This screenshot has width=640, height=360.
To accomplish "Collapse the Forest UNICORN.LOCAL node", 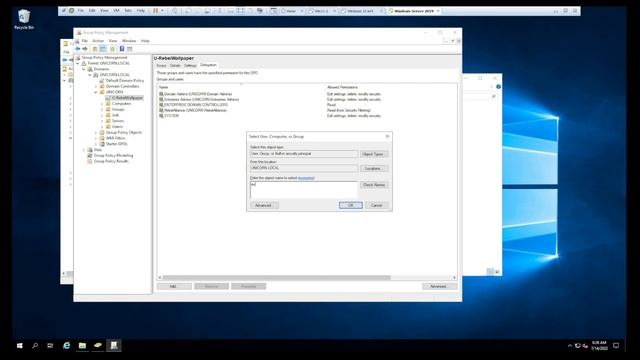I will 78,63.
